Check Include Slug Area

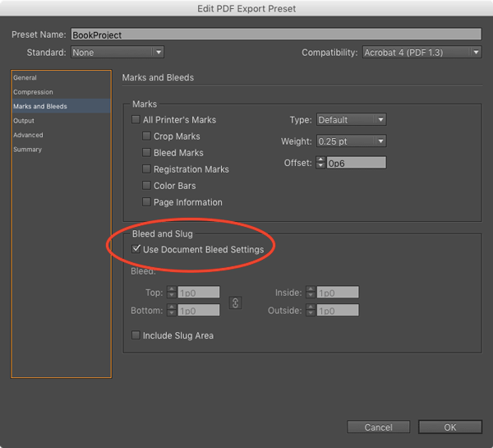pos(136,335)
